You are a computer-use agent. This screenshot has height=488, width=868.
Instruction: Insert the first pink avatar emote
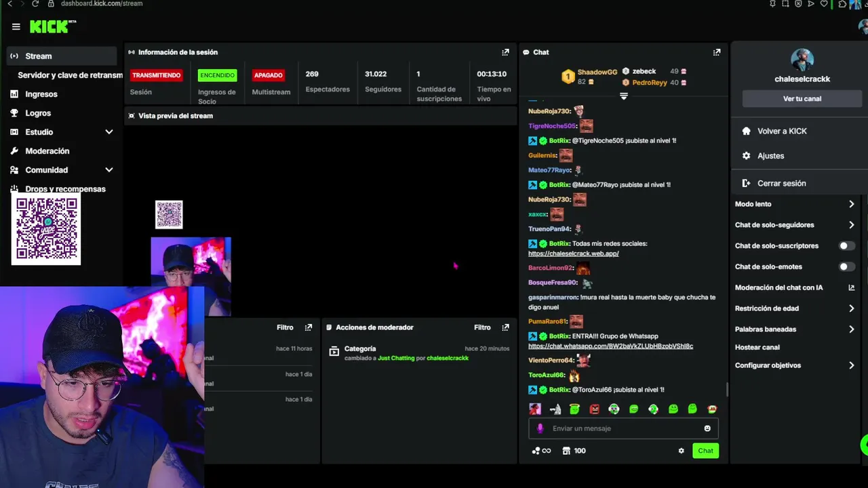[535, 409]
